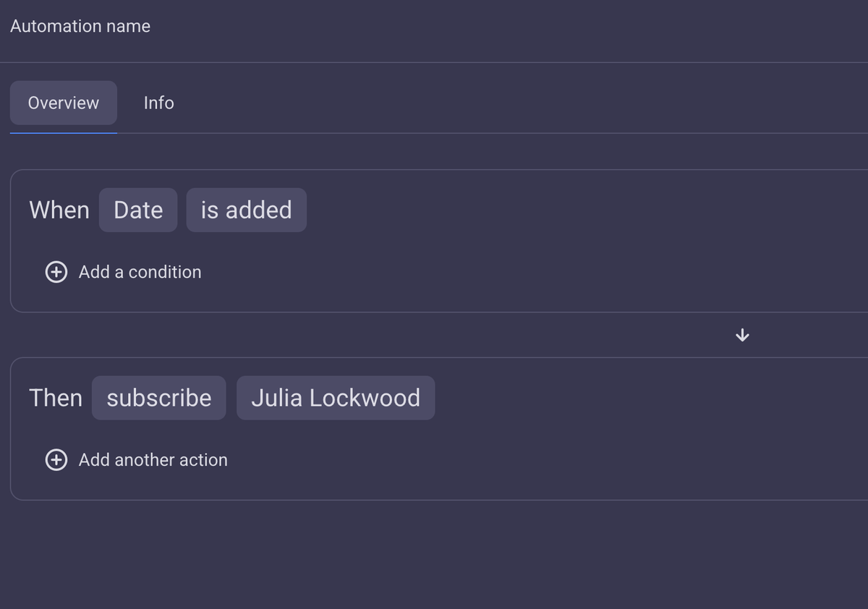Click the divider line under Automation name

(434, 62)
